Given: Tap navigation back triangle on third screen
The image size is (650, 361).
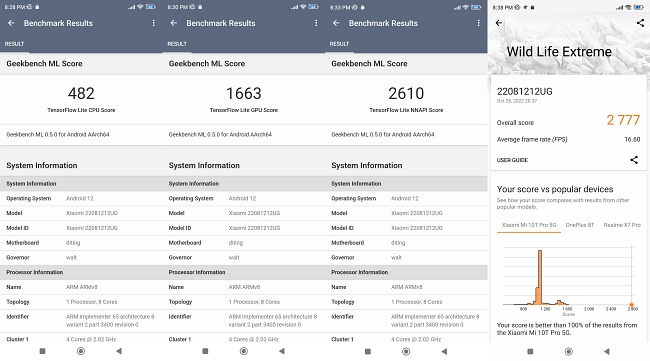Looking at the screenshot, I should coord(444,351).
